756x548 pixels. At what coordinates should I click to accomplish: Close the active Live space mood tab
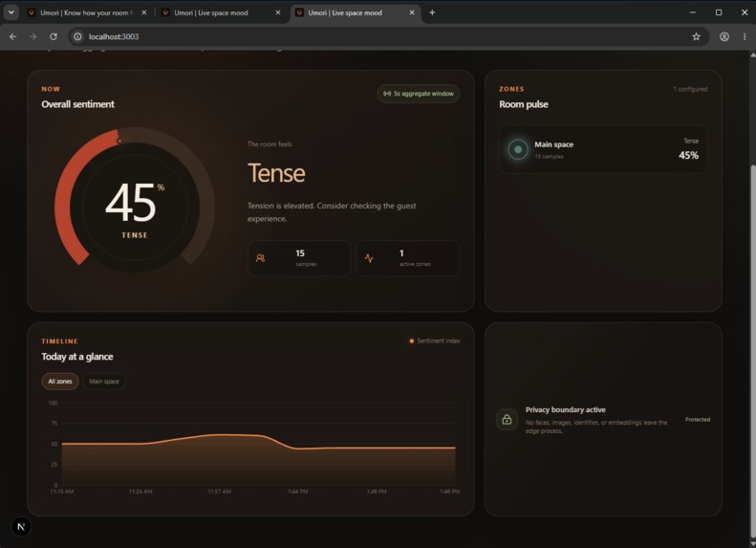[x=412, y=12]
